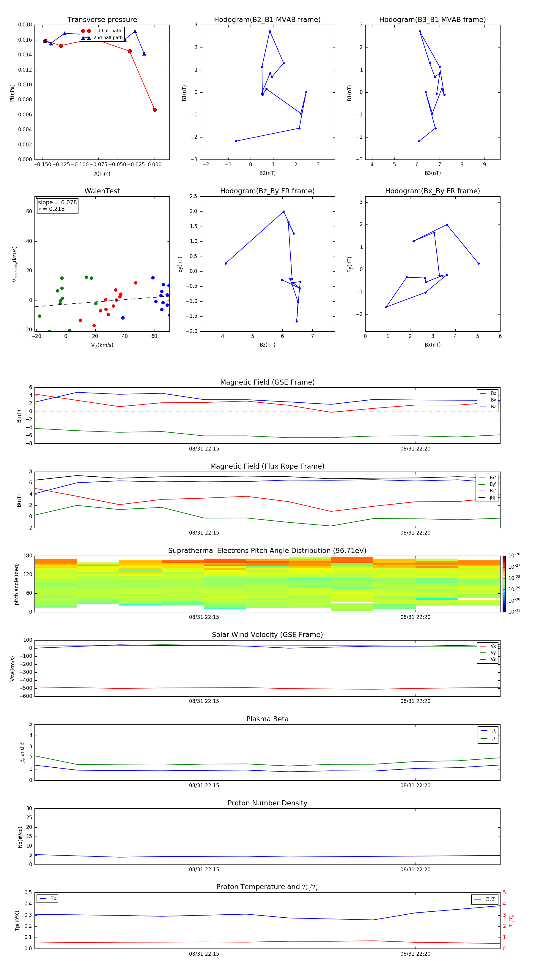The height and width of the screenshot is (980, 535).
Task: Click the "B2(nT)" x-axis label
Action: click(267, 173)
